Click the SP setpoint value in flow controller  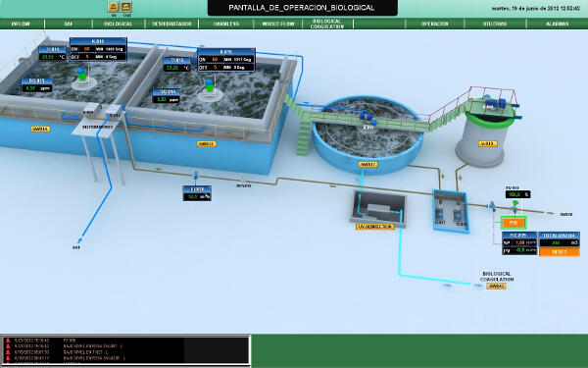coord(520,243)
